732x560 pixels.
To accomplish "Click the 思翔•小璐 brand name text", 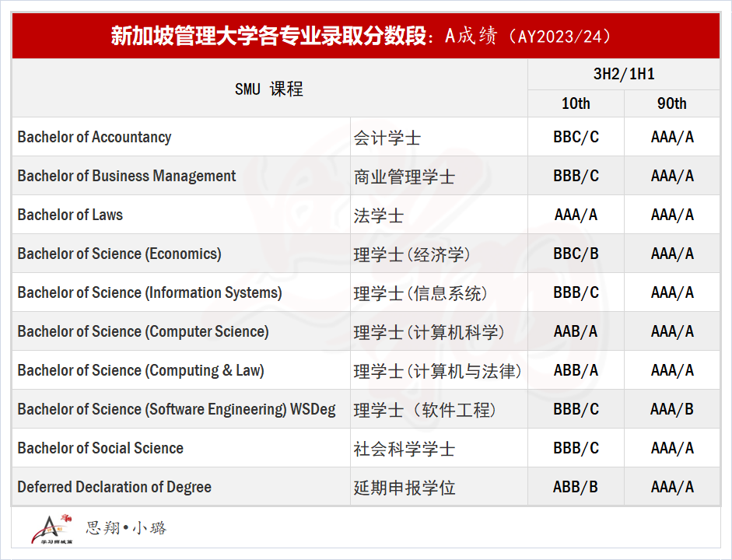I will [126, 528].
